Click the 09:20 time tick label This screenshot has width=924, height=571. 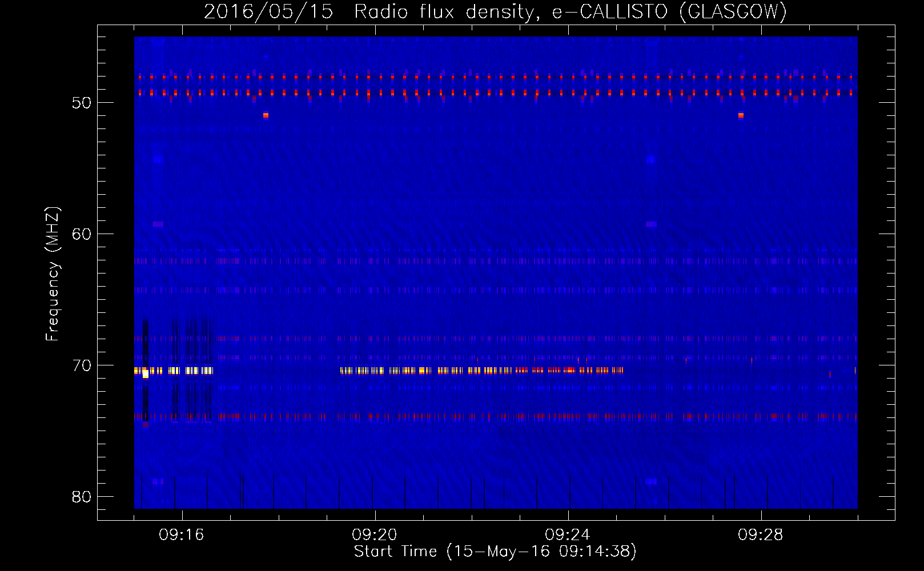click(375, 535)
